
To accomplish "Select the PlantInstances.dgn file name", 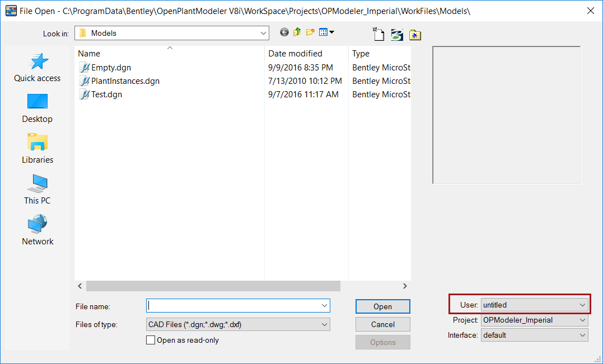I will point(125,81).
